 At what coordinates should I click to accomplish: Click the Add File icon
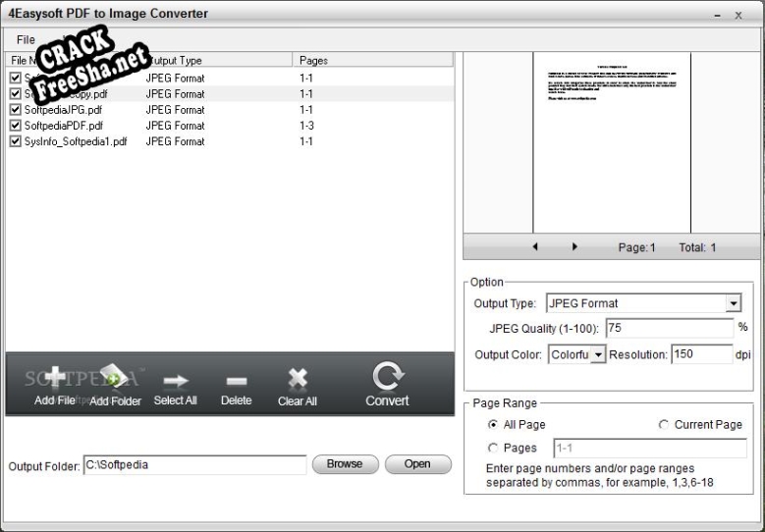55,379
